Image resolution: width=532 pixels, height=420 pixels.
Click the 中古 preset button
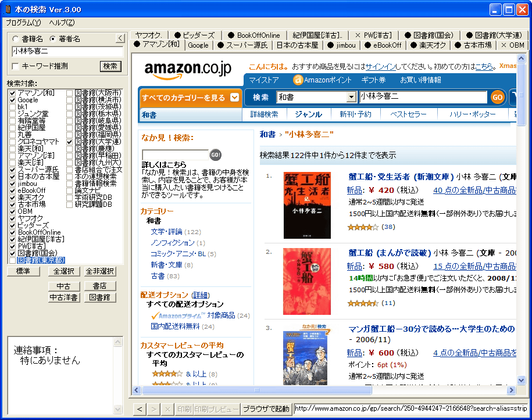click(x=64, y=286)
